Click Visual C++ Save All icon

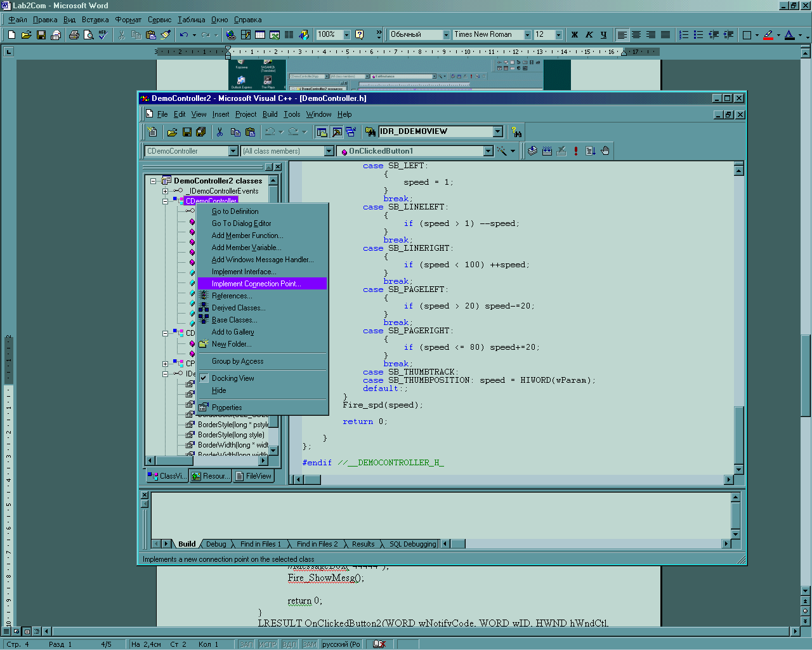pos(201,132)
